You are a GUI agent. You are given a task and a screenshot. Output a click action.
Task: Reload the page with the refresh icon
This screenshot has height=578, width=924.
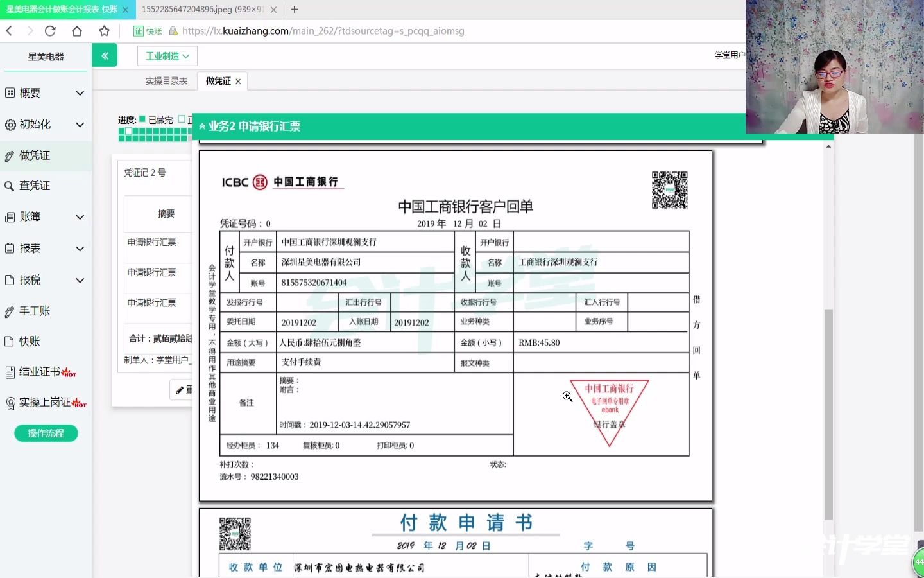click(50, 31)
